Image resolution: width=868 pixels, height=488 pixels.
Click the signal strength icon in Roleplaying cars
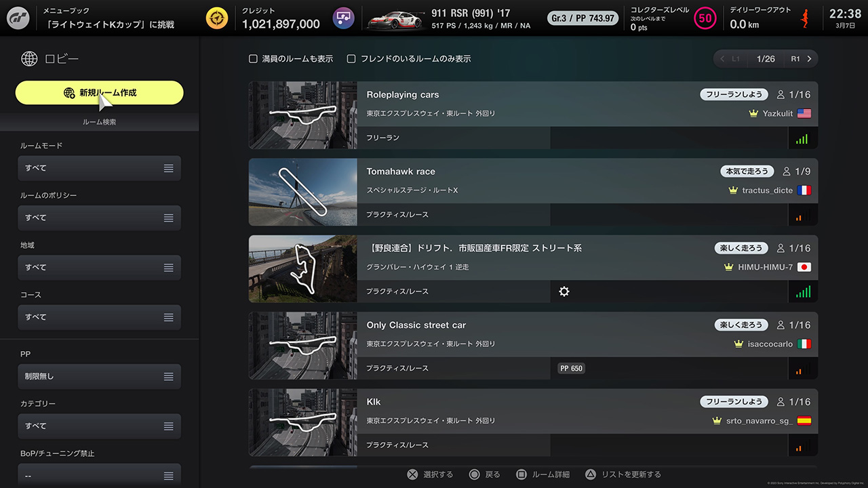pos(802,139)
